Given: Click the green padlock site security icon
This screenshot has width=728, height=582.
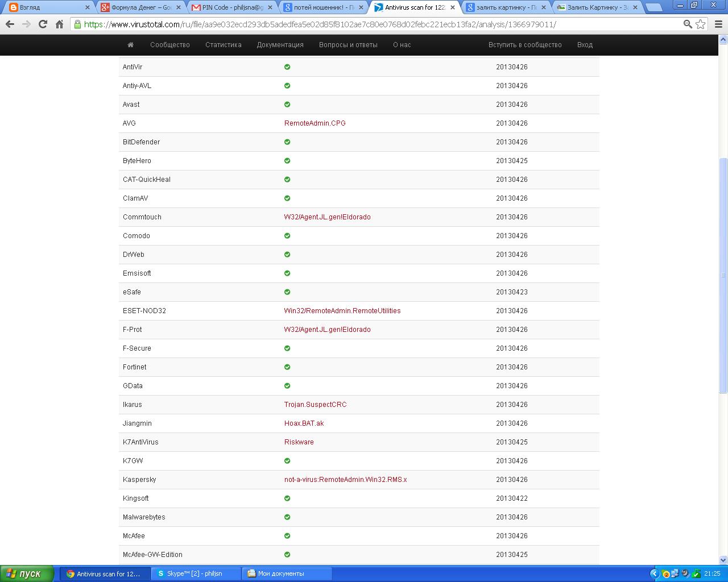Looking at the screenshot, I should click(x=77, y=24).
